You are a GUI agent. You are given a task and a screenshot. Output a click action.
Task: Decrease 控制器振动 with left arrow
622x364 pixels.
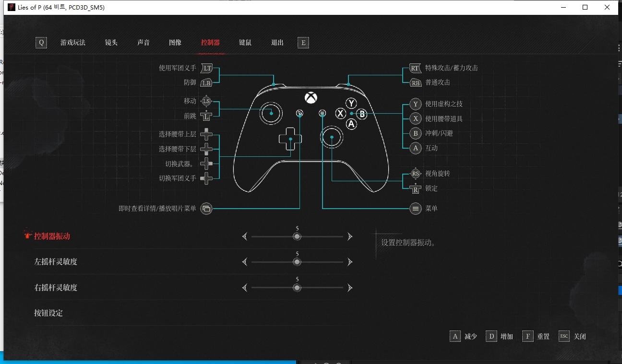244,236
